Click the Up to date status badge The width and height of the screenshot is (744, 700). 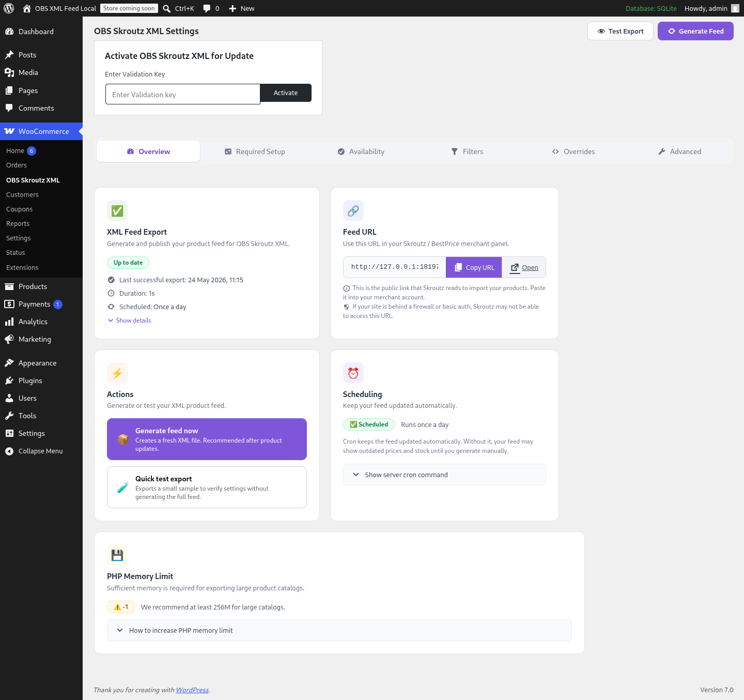(x=128, y=263)
